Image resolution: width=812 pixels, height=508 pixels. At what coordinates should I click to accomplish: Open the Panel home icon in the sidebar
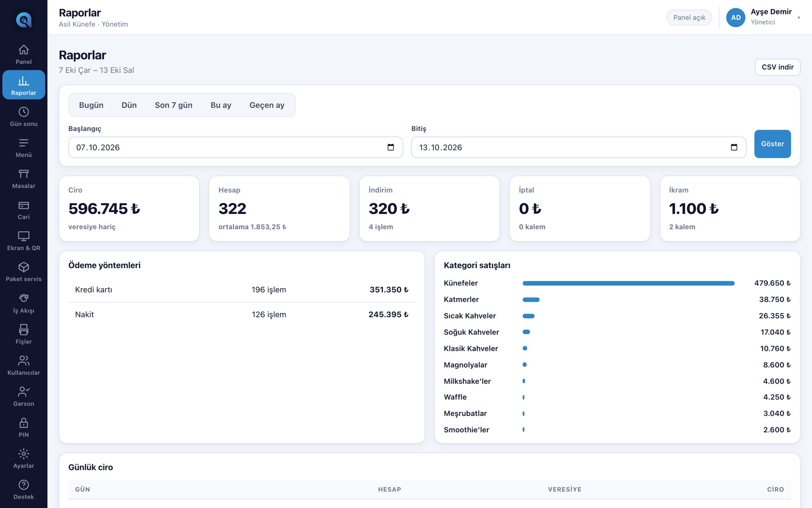coord(23,50)
